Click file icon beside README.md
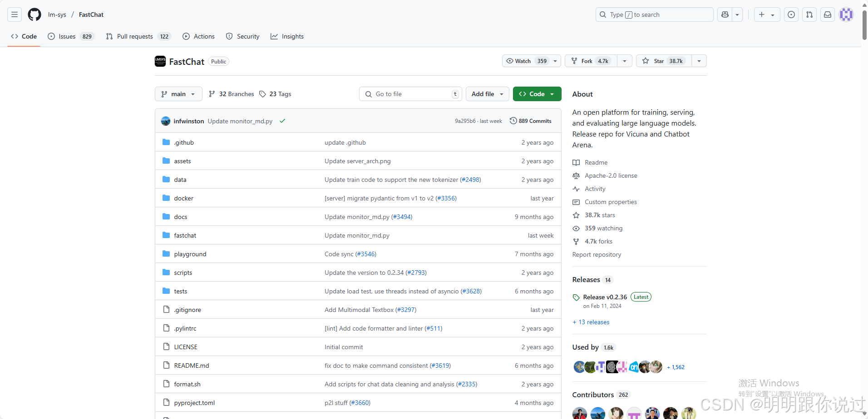 (166, 365)
